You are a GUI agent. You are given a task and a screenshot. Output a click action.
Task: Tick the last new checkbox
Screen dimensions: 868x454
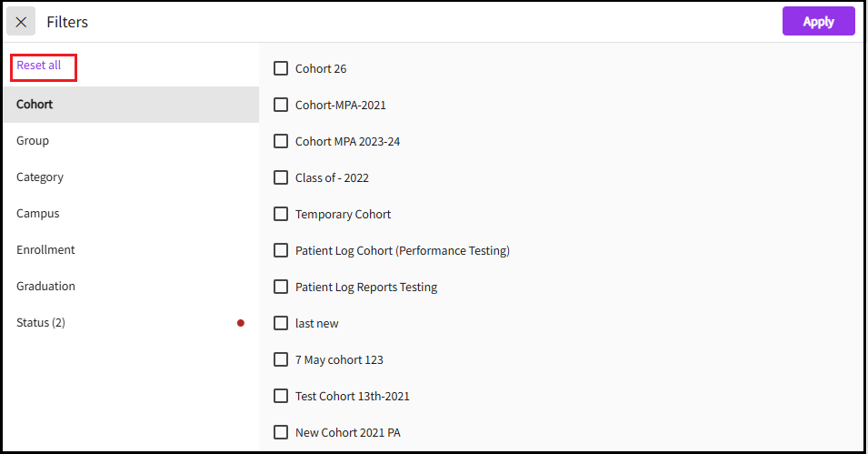tap(281, 323)
